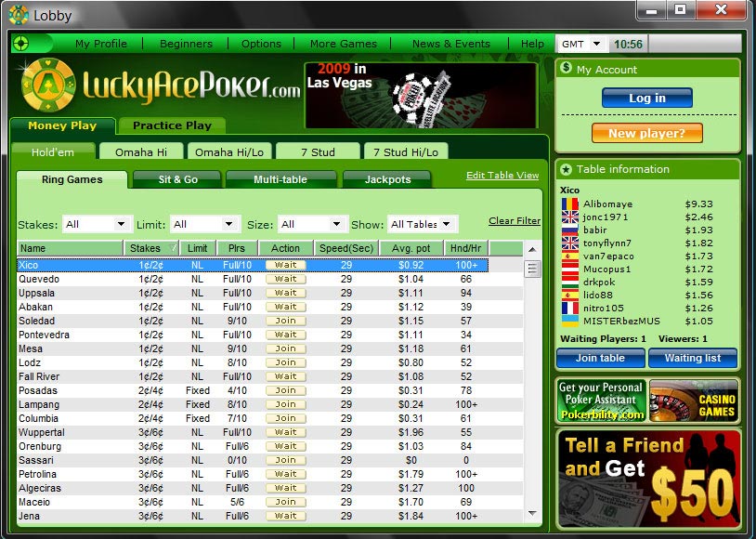Image resolution: width=756 pixels, height=539 pixels.
Task: Open the Tell a Friend $50 banner
Action: point(648,479)
